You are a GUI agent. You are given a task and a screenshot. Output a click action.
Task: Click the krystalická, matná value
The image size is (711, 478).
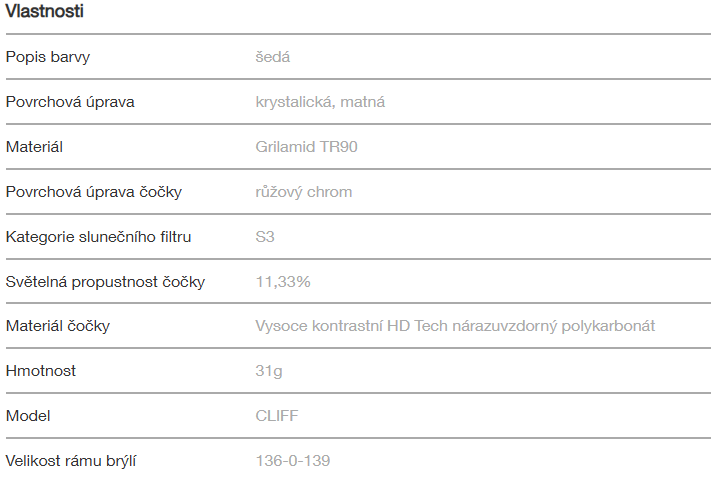click(x=320, y=102)
